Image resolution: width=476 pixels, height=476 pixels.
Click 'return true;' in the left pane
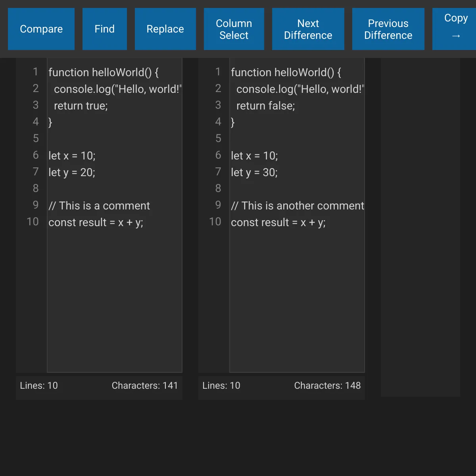(x=81, y=106)
